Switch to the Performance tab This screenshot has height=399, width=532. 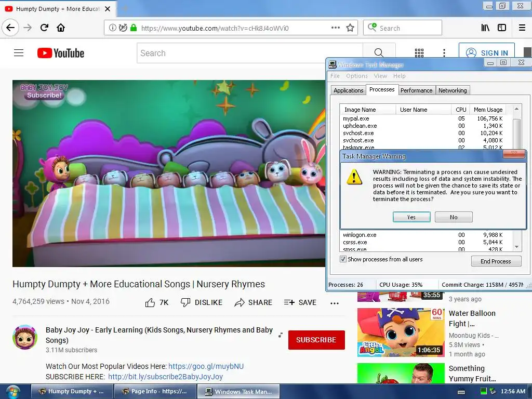pyautogui.click(x=416, y=90)
